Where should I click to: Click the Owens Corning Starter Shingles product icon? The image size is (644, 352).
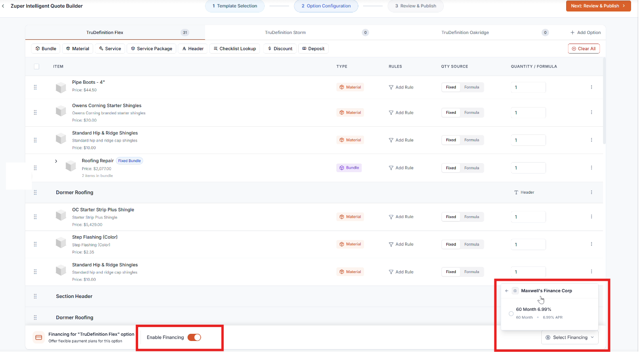click(x=61, y=111)
